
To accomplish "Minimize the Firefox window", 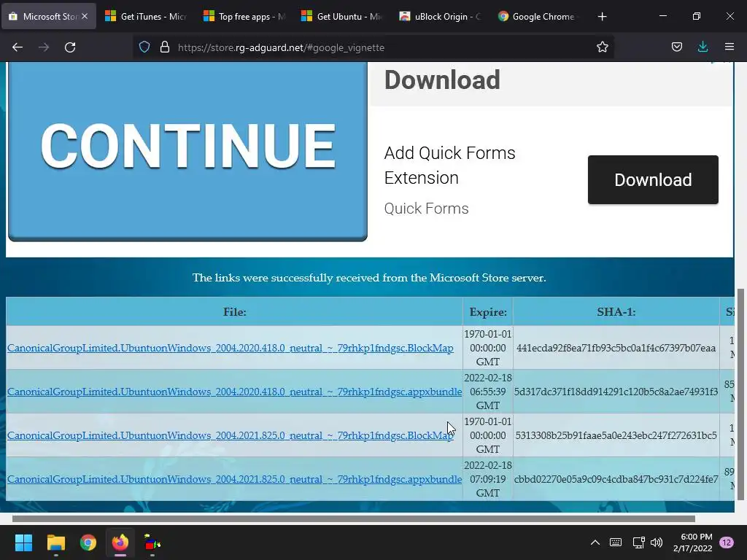I will [x=662, y=16].
